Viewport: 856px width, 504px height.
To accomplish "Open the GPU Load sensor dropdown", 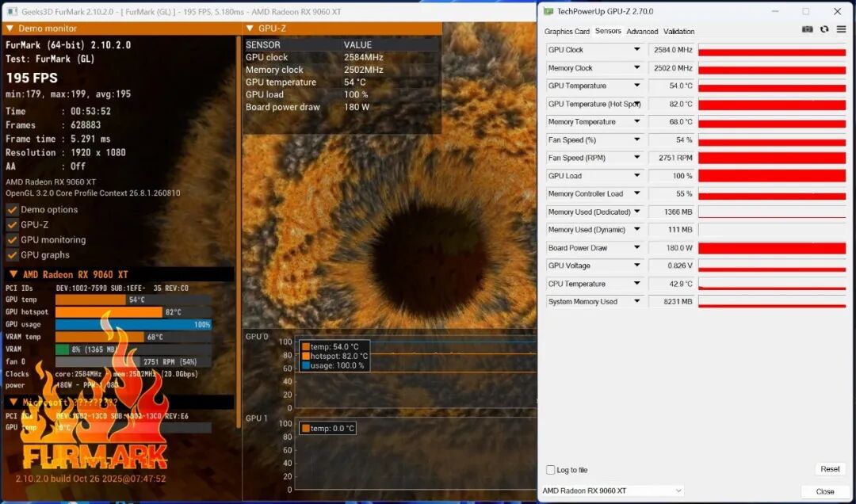I will (x=636, y=176).
